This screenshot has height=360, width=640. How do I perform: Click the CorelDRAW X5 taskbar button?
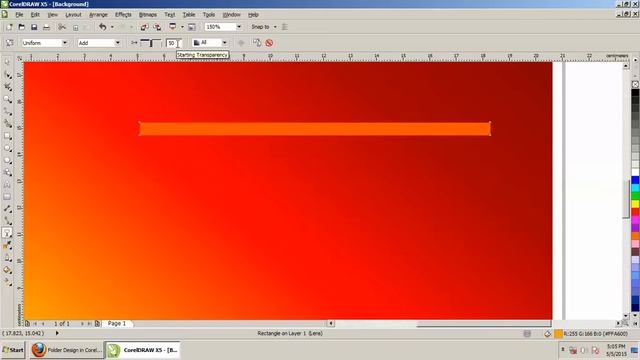coord(142,350)
